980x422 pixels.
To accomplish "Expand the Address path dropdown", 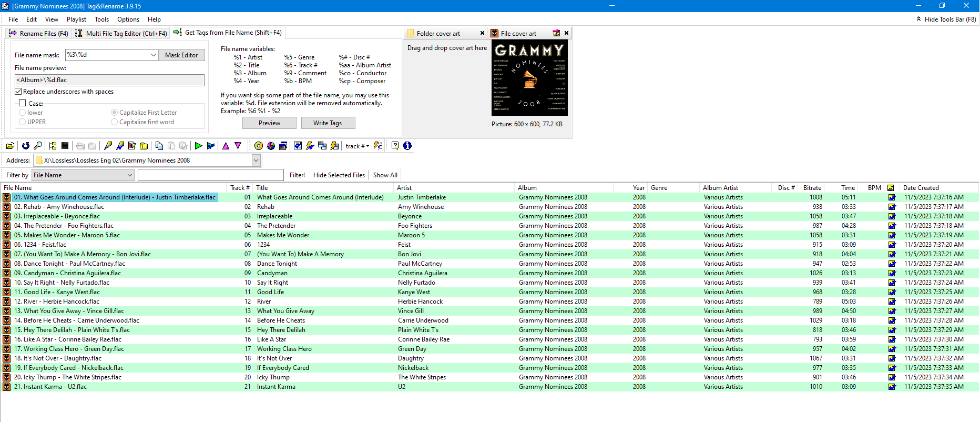I will click(256, 160).
